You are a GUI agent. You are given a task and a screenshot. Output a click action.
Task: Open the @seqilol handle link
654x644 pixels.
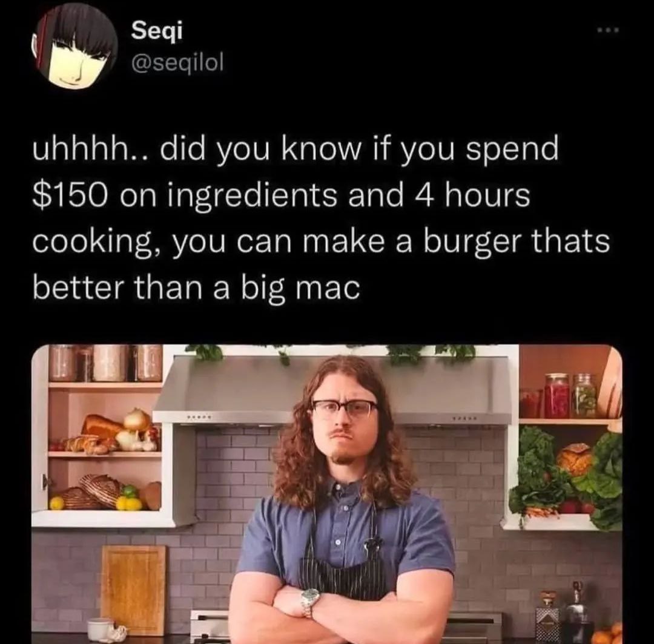click(177, 64)
